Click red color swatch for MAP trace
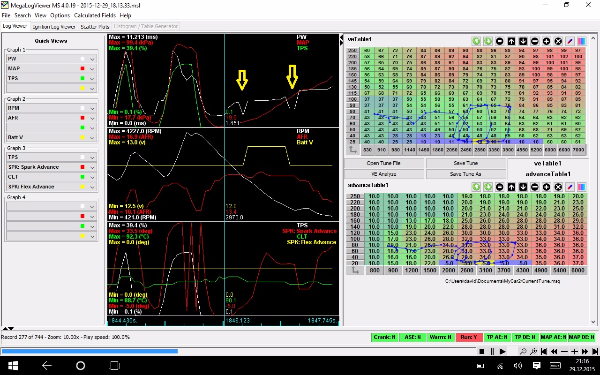 pos(82,68)
